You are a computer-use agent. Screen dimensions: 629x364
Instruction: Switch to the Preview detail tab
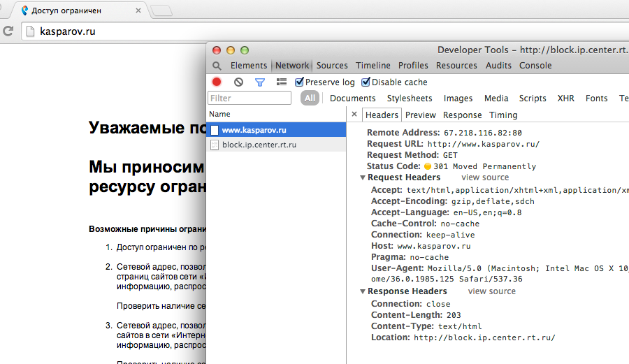click(421, 115)
